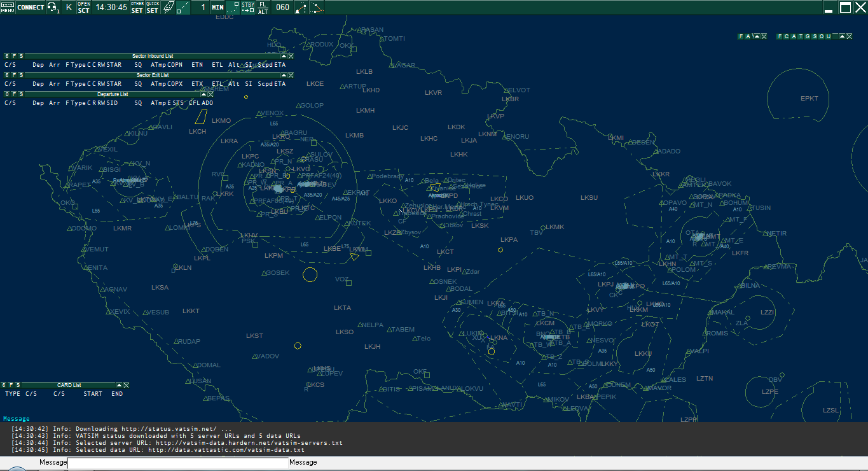The width and height of the screenshot is (868, 471).
Task: Click the GOSEK waypoint triangle
Action: click(264, 273)
